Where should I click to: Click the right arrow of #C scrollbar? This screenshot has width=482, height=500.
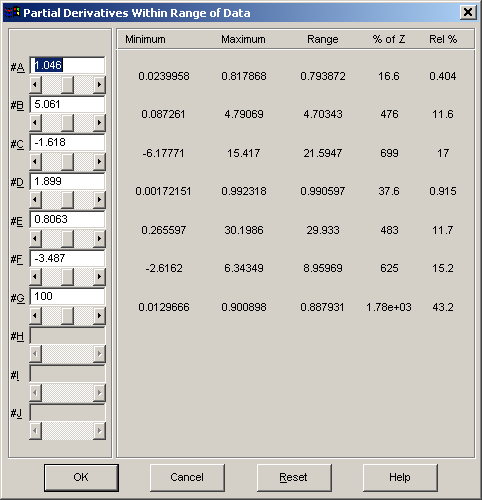click(x=99, y=162)
